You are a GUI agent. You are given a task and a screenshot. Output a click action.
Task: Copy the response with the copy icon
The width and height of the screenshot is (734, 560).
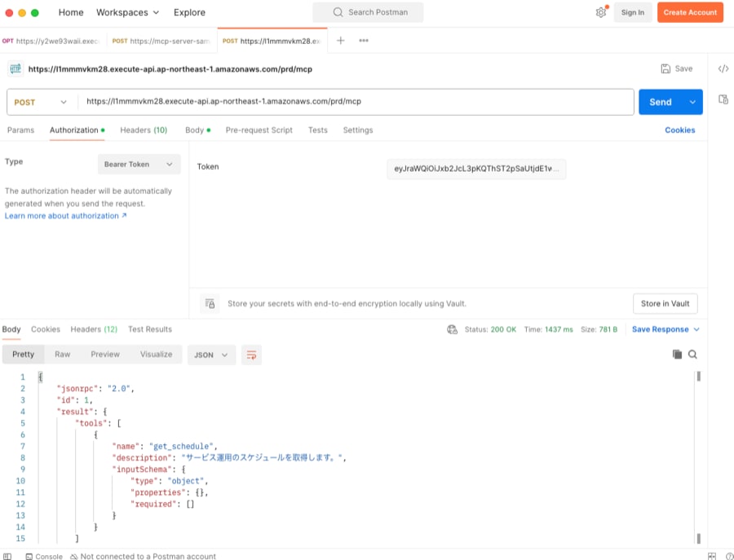677,354
